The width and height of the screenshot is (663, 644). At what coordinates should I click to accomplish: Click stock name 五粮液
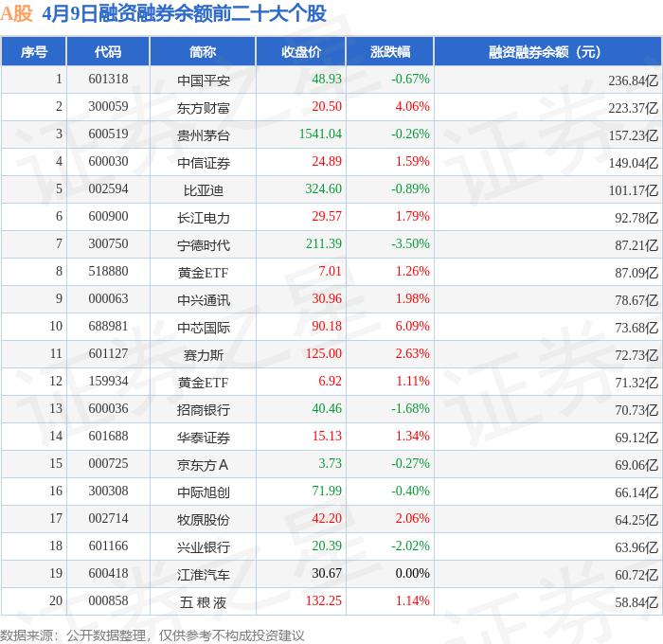(204, 602)
